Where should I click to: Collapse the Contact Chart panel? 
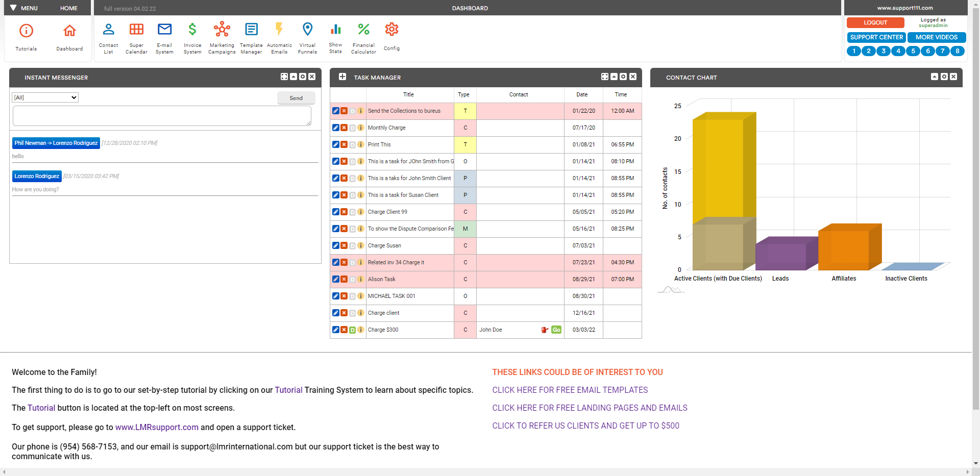(935, 77)
